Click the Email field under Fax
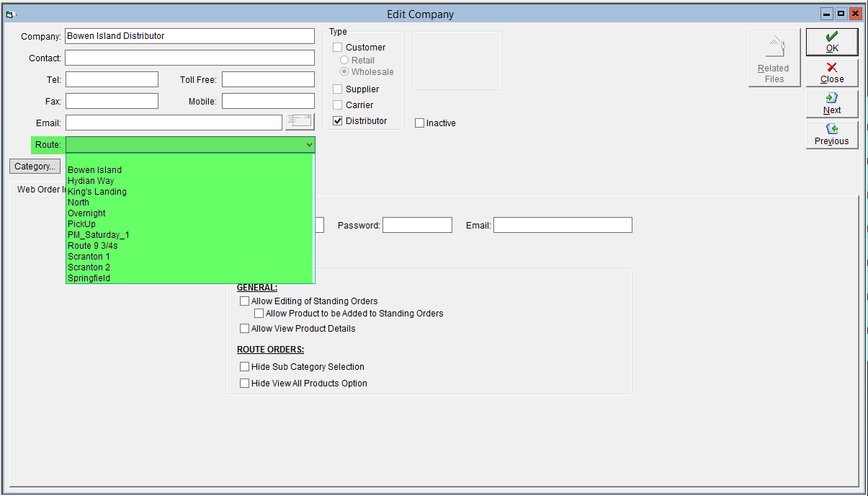The height and width of the screenshot is (496, 868). point(174,123)
